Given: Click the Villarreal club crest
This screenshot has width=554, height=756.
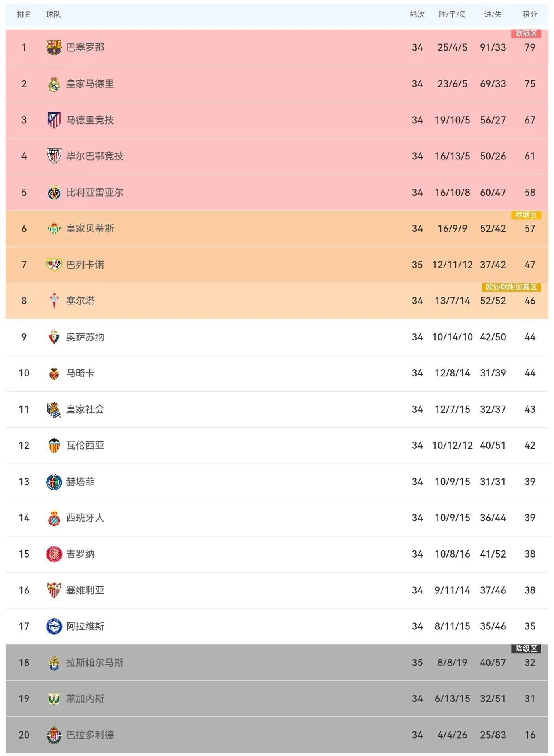Looking at the screenshot, I should pyautogui.click(x=54, y=193).
